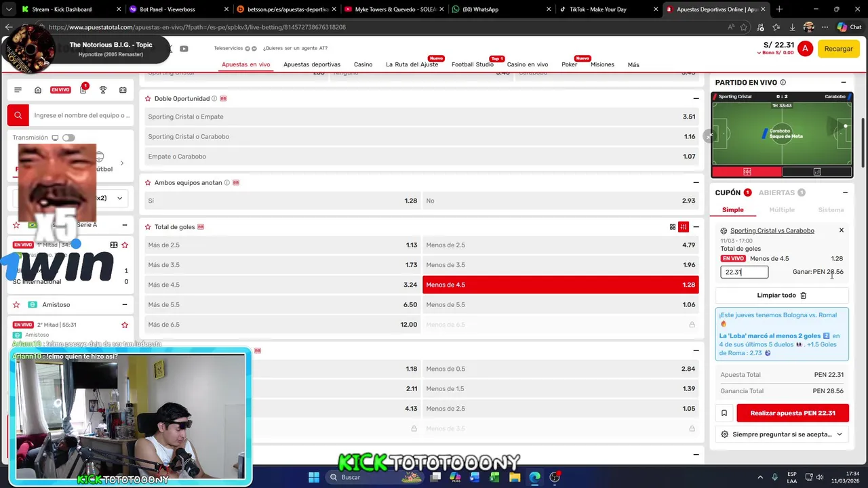Open File Explorer from taskbar
Image resolution: width=868 pixels, height=488 pixels.
515,477
